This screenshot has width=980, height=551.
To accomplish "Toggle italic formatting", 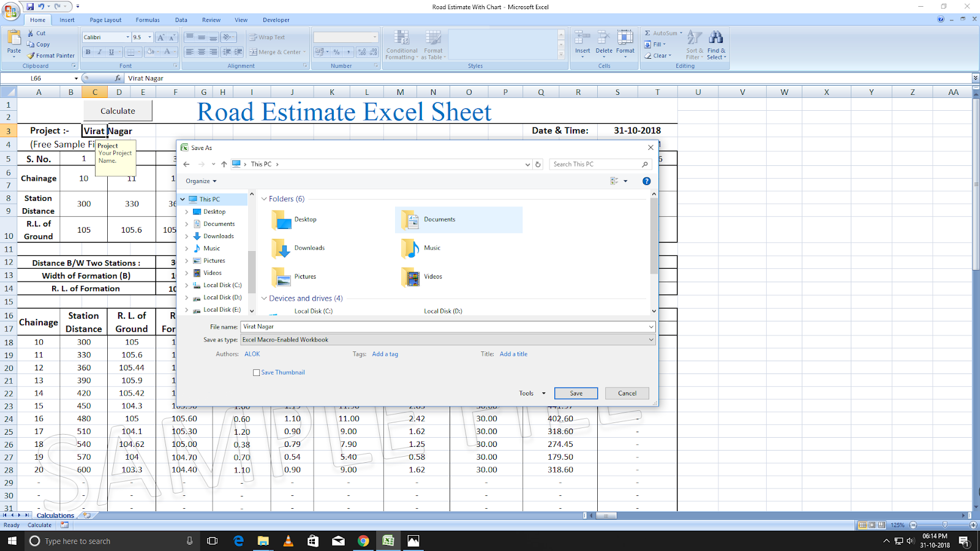I will point(99,52).
